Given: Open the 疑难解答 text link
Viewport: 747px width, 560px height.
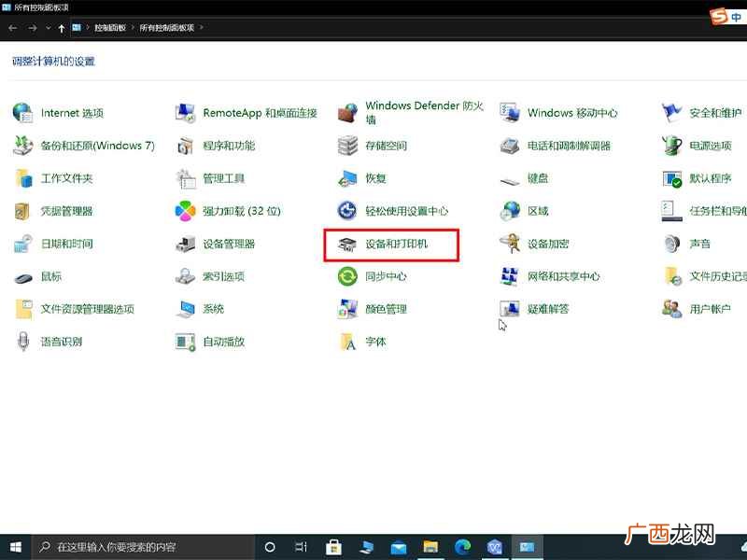Looking at the screenshot, I should 548,309.
